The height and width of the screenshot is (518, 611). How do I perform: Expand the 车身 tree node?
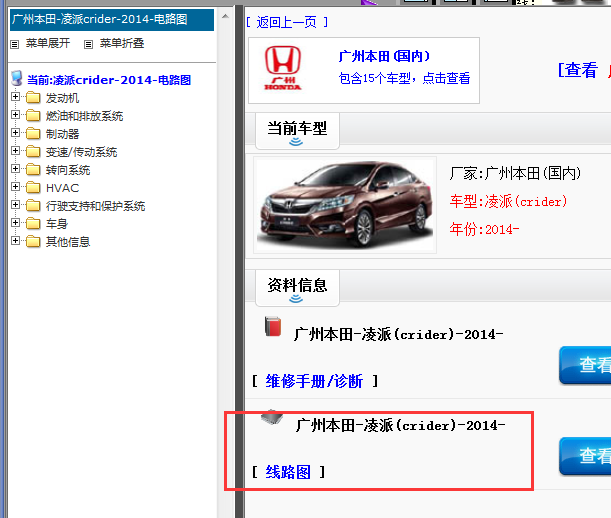tap(16, 223)
